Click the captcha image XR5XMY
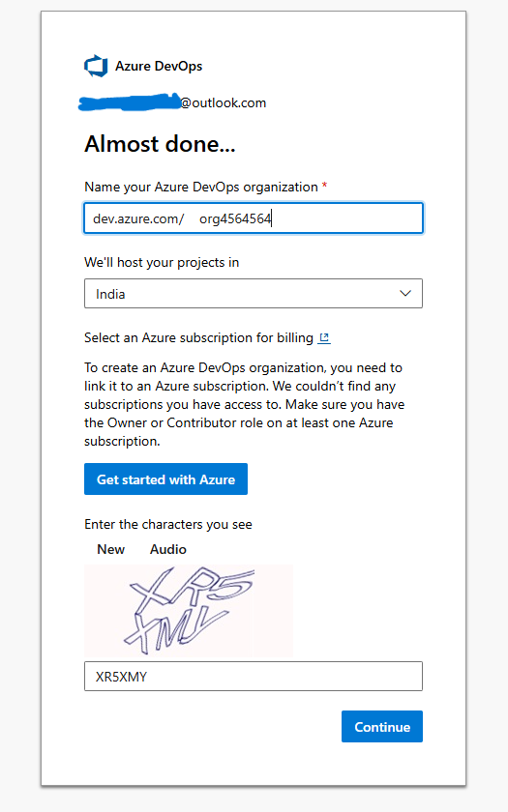508x812 pixels. coord(189,611)
